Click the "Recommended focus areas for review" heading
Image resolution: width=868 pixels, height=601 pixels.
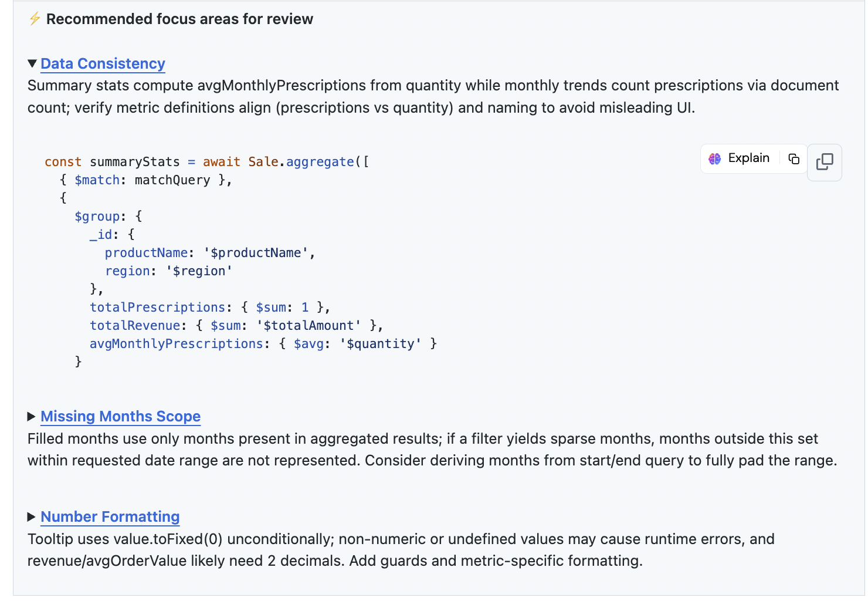pos(179,19)
